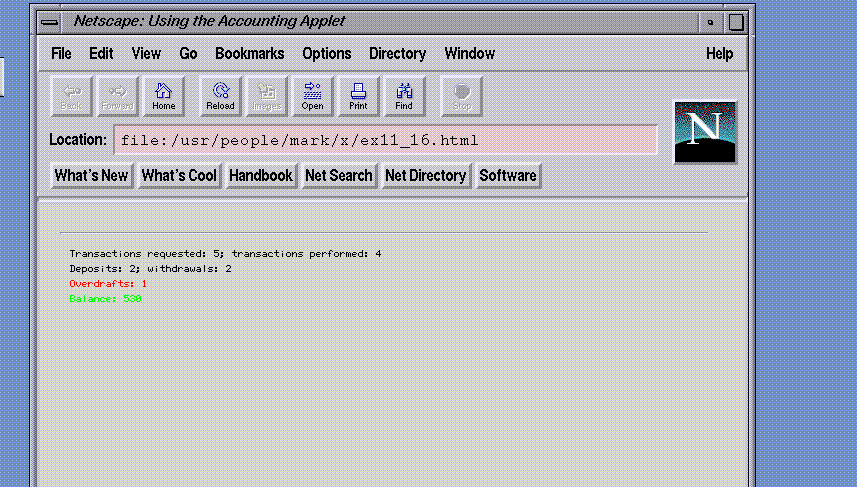Open the Edit menu
Image resolution: width=857 pixels, height=487 pixels.
(101, 54)
